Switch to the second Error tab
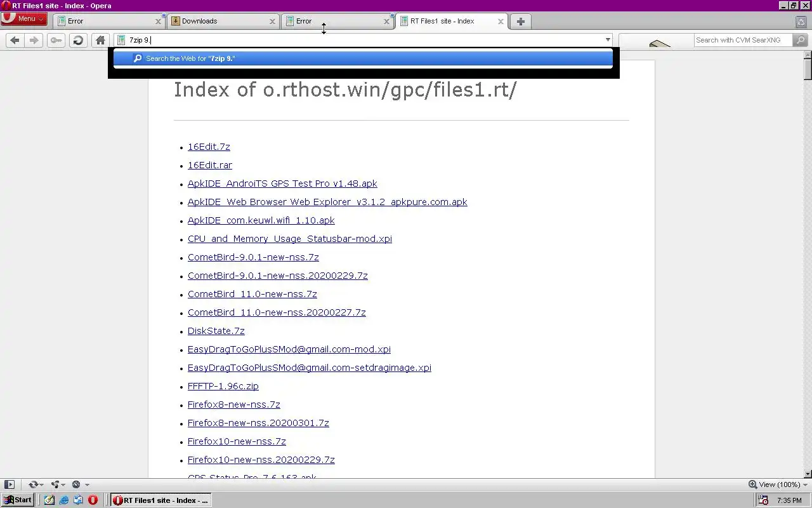 click(x=337, y=21)
